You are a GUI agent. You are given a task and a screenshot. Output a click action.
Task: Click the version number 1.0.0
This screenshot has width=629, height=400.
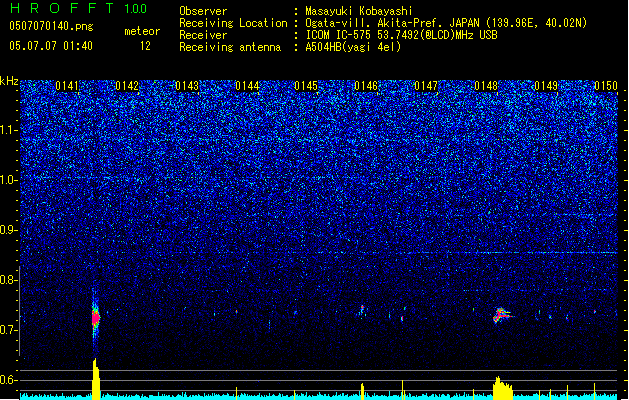[x=135, y=9]
